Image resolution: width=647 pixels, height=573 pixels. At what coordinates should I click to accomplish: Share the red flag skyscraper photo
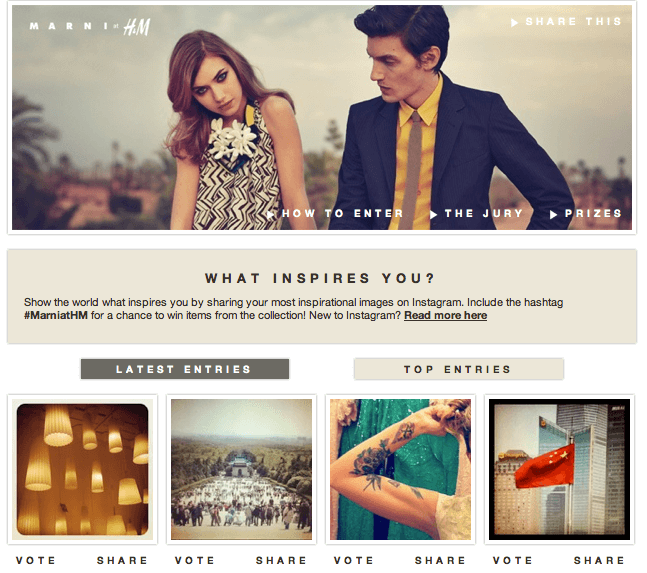coord(599,560)
